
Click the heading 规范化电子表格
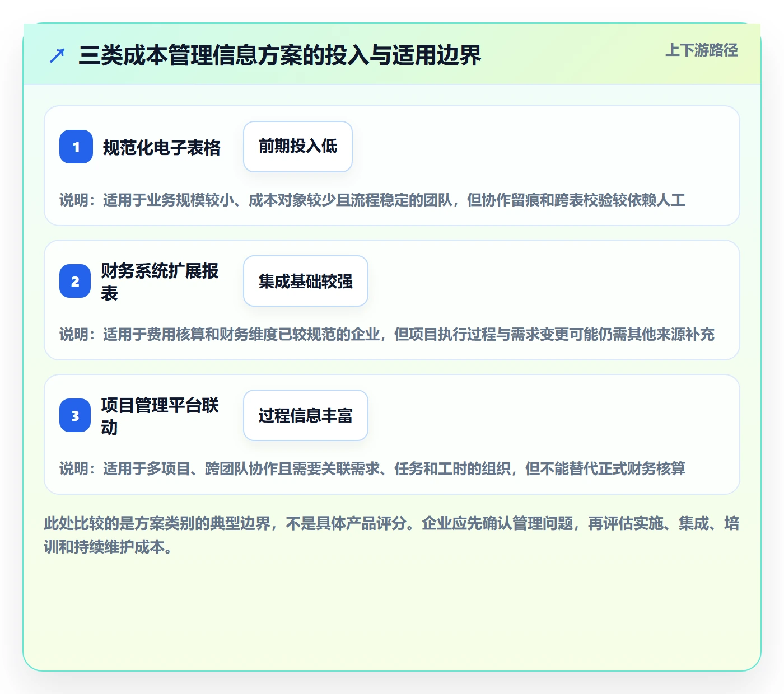tap(162, 147)
